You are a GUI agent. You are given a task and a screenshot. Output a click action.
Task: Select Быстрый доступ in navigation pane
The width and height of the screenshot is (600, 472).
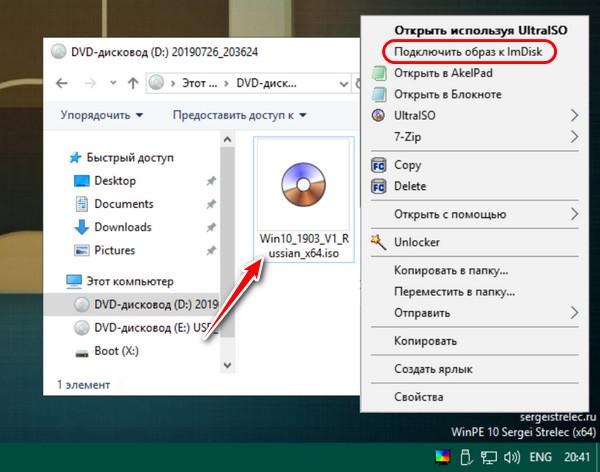[130, 157]
